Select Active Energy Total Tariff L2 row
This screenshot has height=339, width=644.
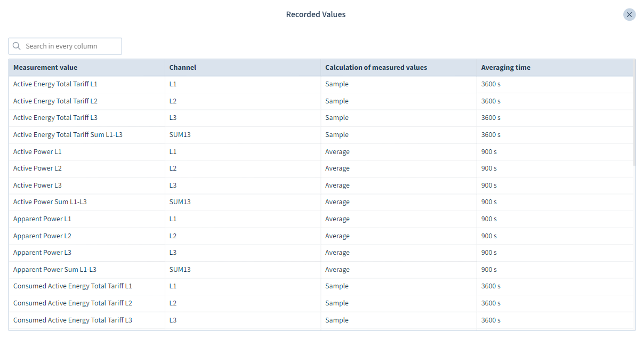[55, 101]
